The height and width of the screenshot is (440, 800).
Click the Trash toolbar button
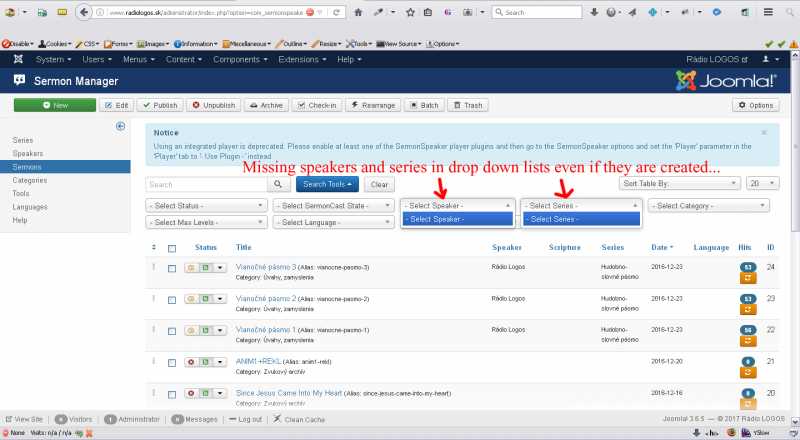(468, 105)
